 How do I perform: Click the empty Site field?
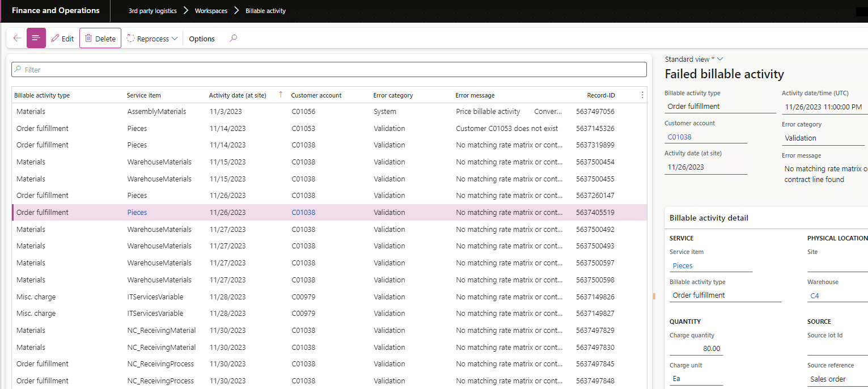coord(837,265)
